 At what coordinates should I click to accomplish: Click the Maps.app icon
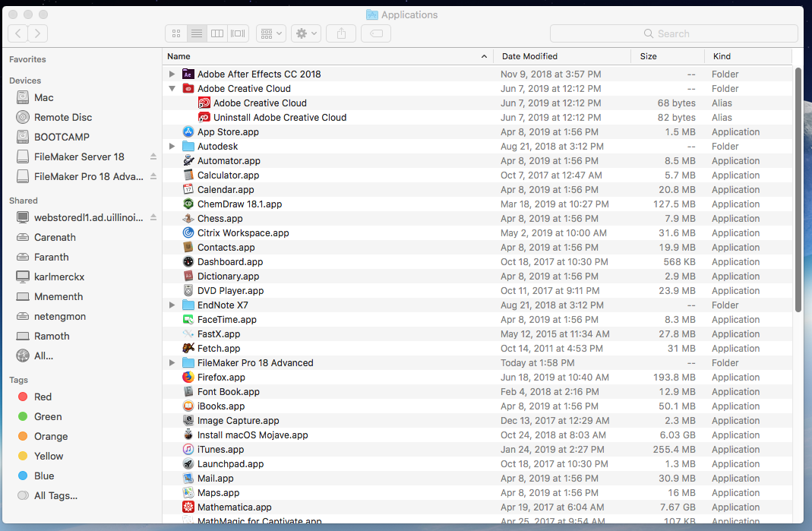188,493
